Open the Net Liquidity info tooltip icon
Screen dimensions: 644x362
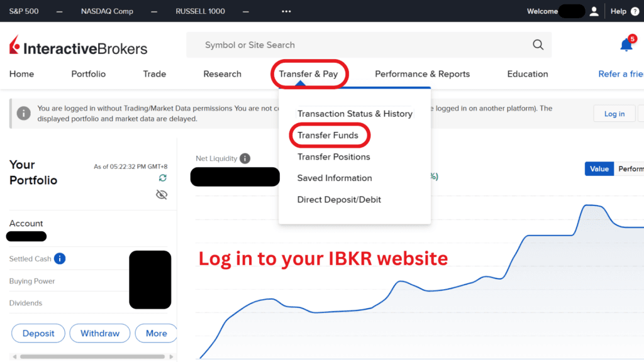245,158
